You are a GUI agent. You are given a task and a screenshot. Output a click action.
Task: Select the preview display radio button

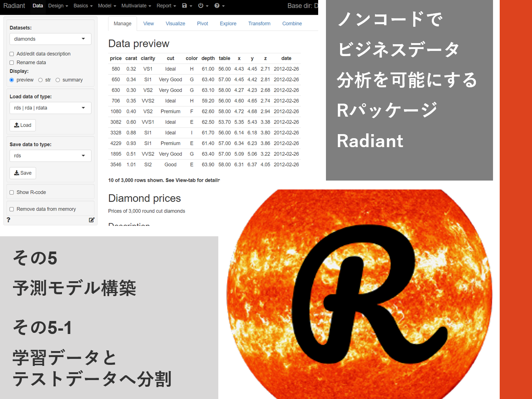pyautogui.click(x=12, y=80)
